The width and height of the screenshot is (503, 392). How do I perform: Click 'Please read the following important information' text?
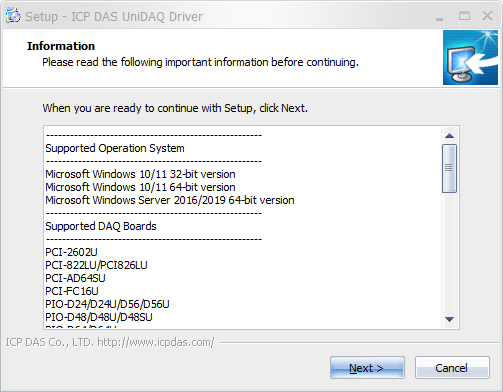200,62
